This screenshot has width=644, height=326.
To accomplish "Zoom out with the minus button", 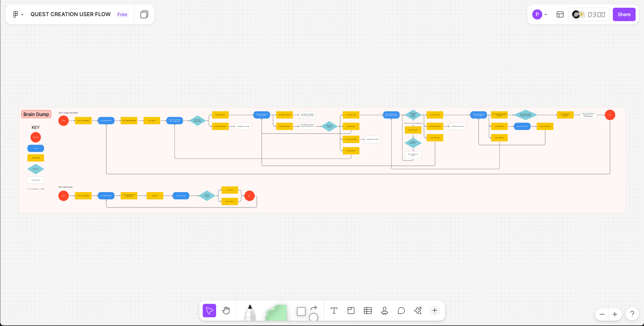I will (x=602, y=314).
